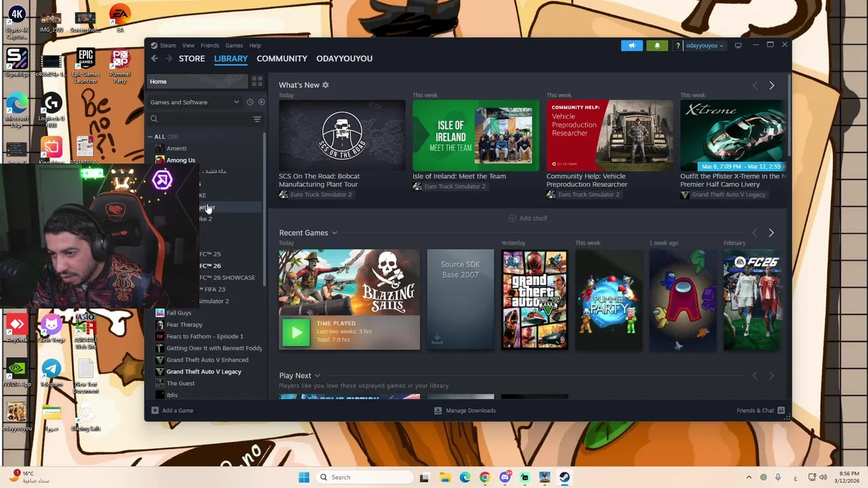Open Windows Start menu
This screenshot has width=868, height=488.
304,477
